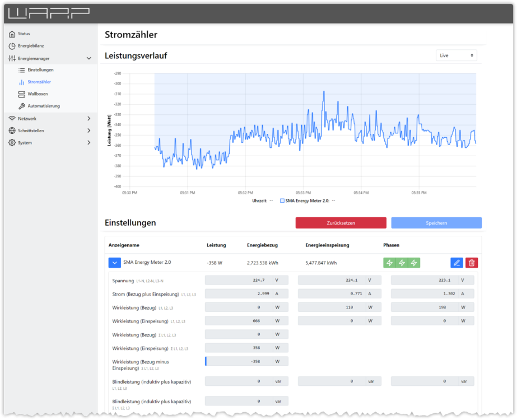Delete meter using the red trash icon

(472, 263)
